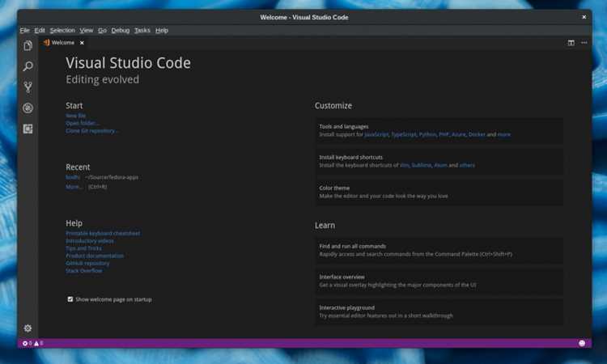
Task: Open the Tasks menu
Action: click(x=142, y=30)
